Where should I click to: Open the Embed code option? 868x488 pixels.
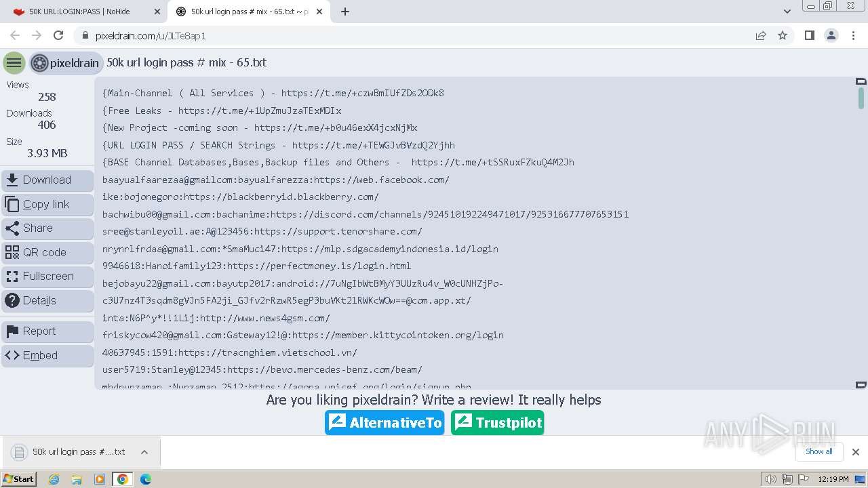[x=47, y=356]
